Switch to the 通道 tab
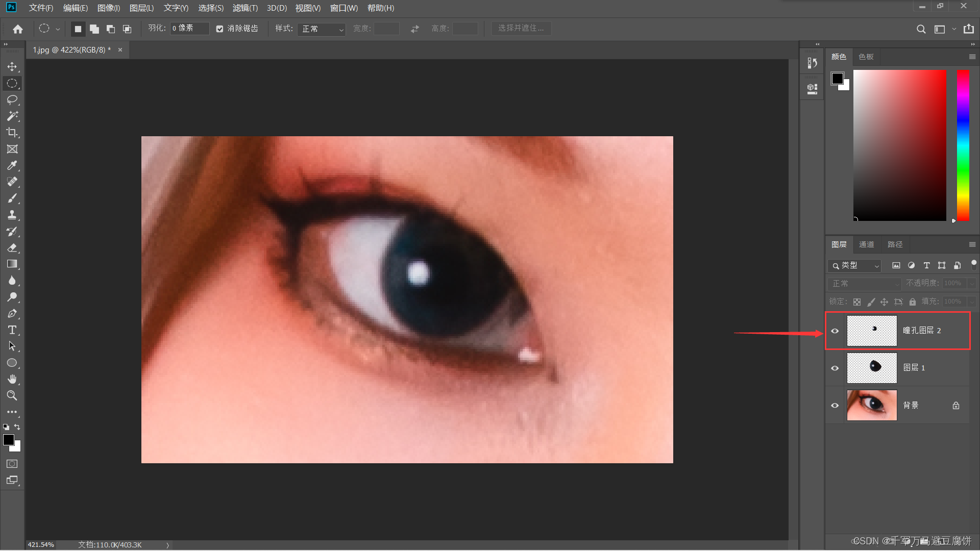 point(866,244)
